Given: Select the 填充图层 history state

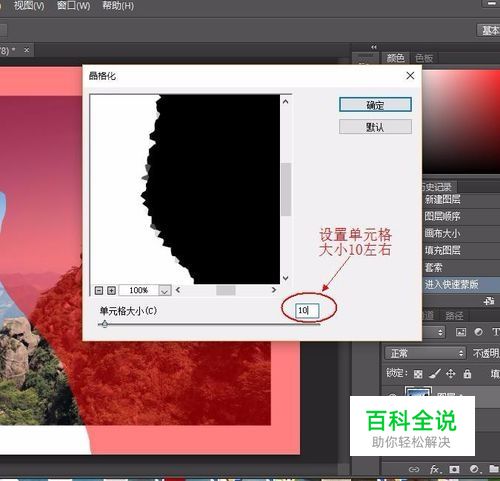Looking at the screenshot, I should pyautogui.click(x=461, y=250).
